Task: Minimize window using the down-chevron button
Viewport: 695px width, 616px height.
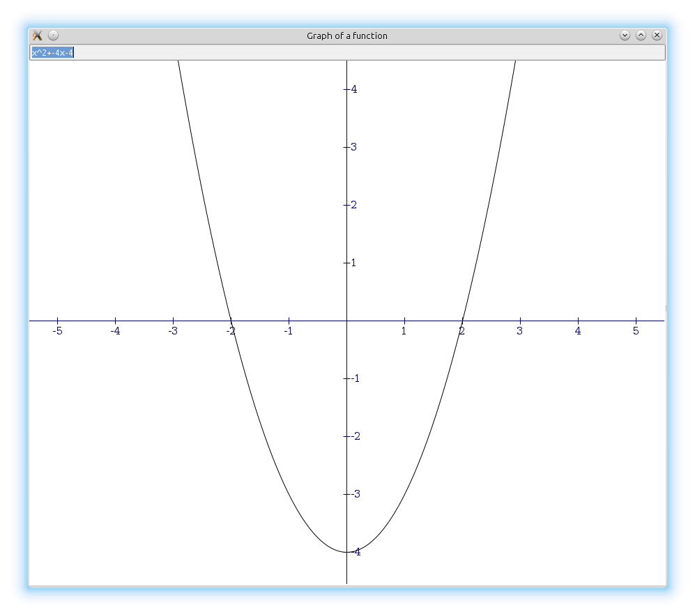Action: click(x=625, y=36)
